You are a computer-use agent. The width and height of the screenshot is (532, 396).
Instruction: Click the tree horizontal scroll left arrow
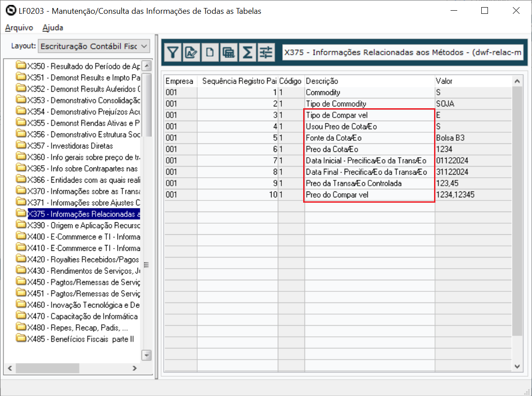[x=10, y=368]
